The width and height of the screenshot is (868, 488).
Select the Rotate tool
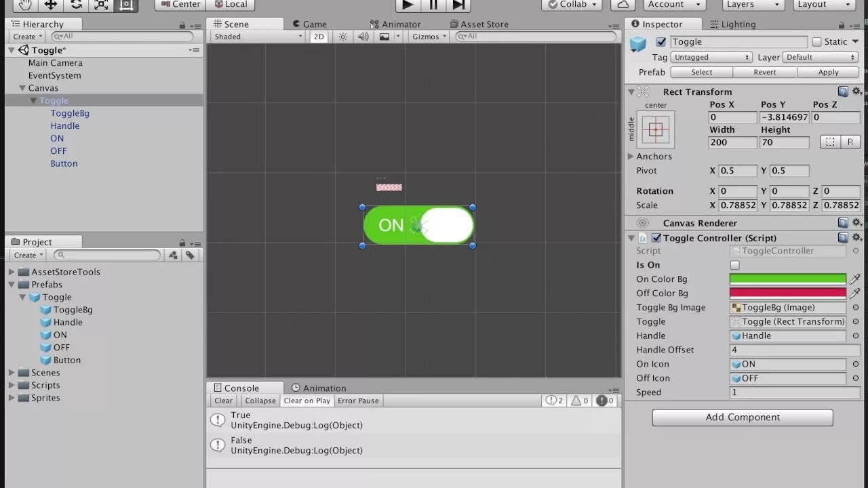coord(76,5)
